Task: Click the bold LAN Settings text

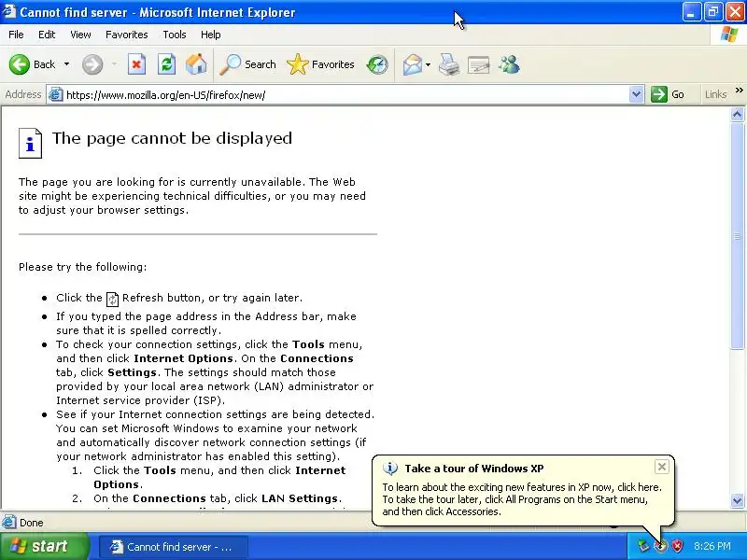Action: [x=300, y=498]
